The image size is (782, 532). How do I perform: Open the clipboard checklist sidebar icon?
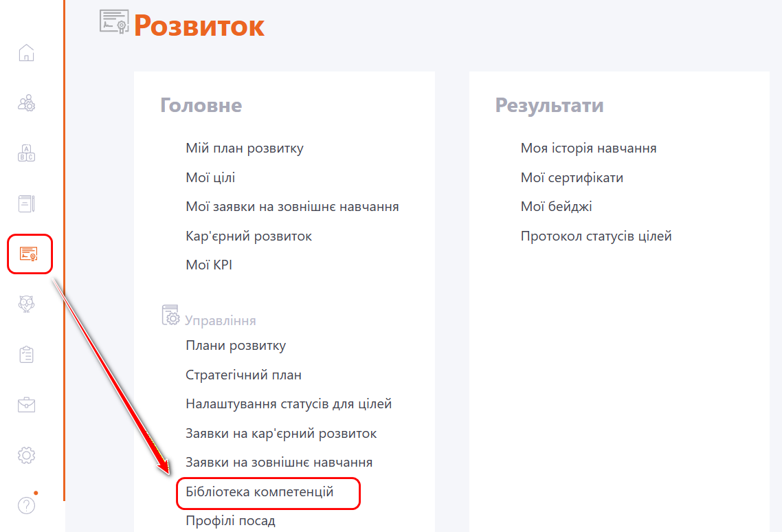[x=26, y=355]
